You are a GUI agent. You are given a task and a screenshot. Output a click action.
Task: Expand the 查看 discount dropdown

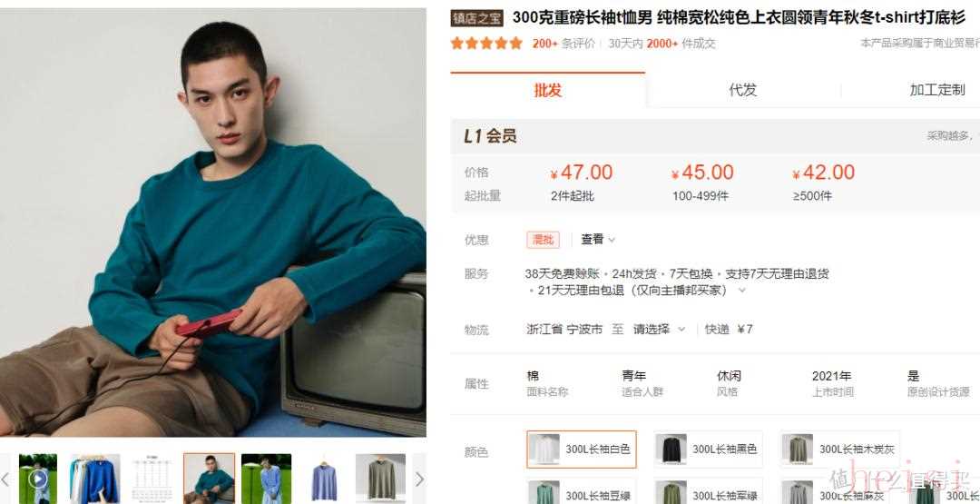click(598, 240)
